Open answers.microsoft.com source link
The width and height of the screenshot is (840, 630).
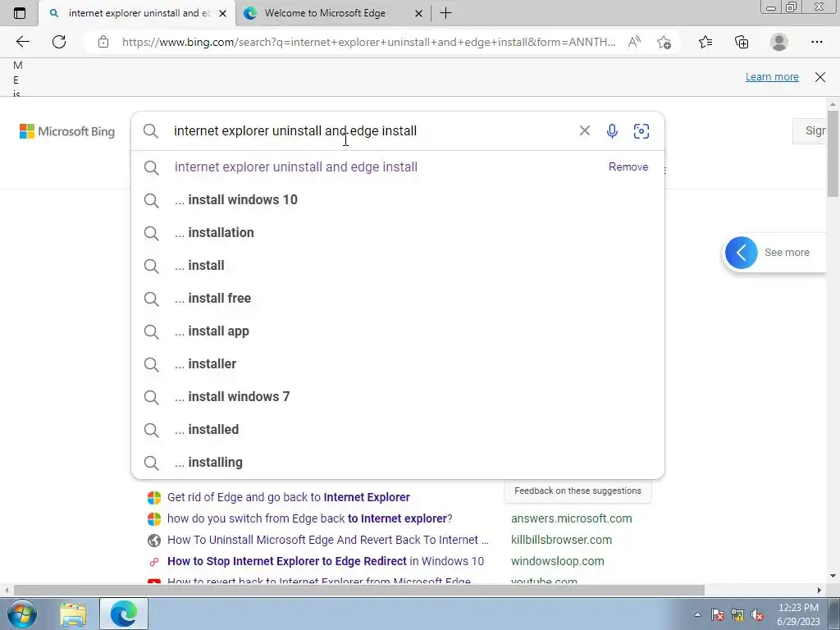(571, 518)
